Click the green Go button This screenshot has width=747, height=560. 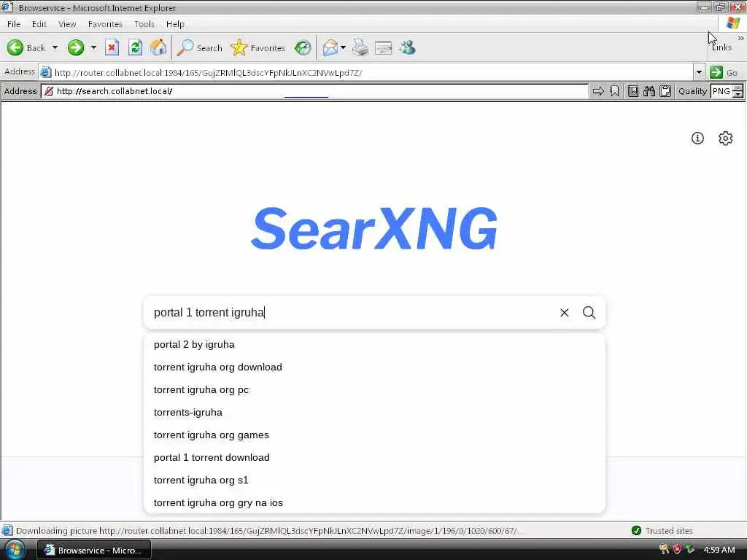(724, 72)
